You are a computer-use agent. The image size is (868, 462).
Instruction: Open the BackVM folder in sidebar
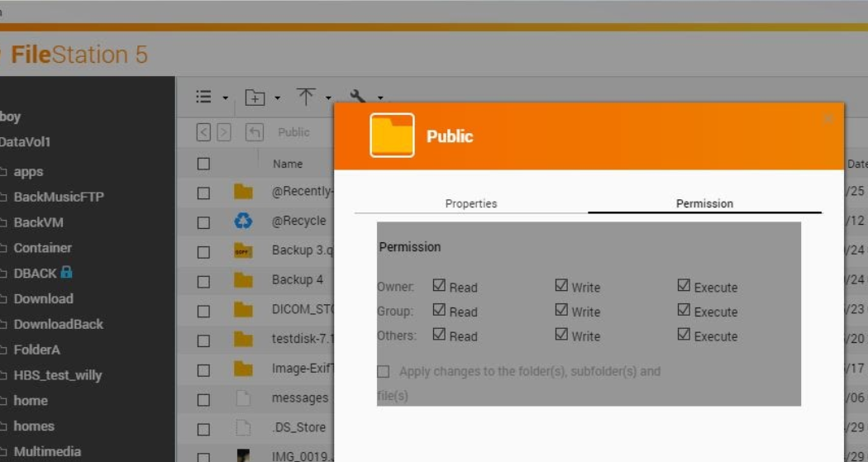pyautogui.click(x=38, y=222)
